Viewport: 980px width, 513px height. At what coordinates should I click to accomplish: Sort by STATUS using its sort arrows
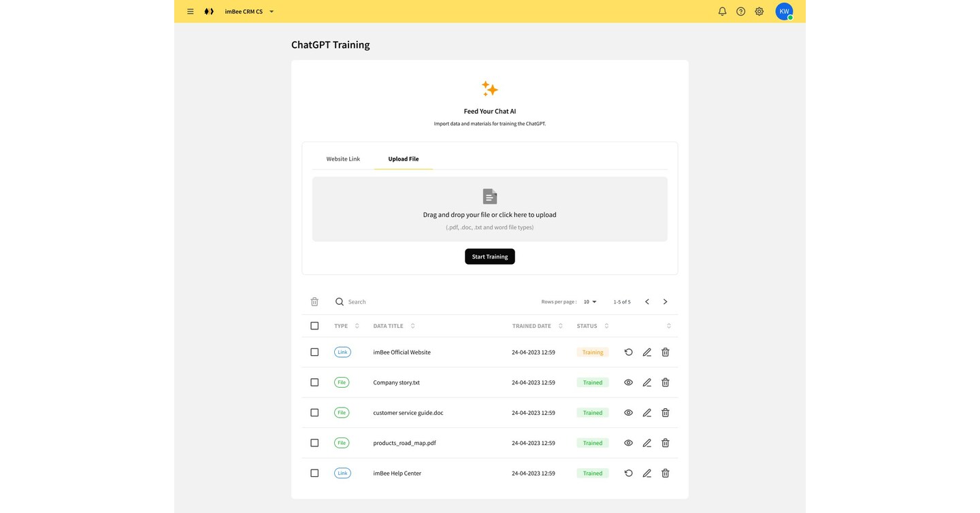(x=606, y=325)
